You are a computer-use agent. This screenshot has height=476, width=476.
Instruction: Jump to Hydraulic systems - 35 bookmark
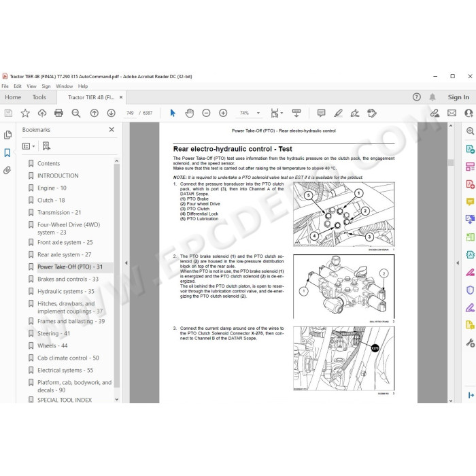tap(66, 292)
